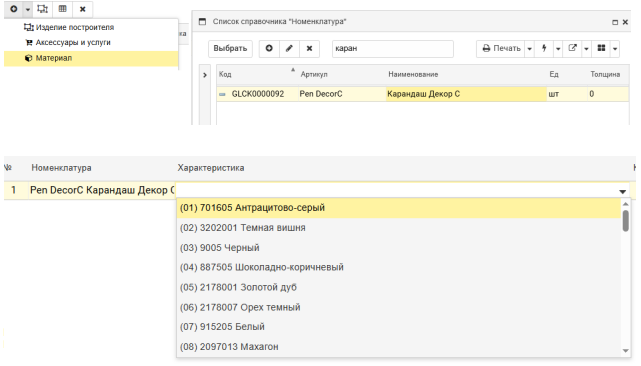Image resolution: width=641 pixels, height=366 pixels.
Task: Click the Выбрать button
Action: tap(230, 48)
